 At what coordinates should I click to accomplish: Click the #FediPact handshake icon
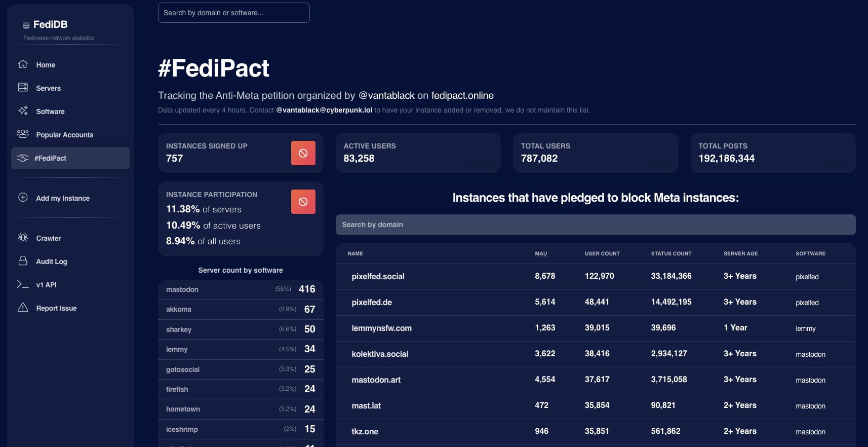point(23,158)
